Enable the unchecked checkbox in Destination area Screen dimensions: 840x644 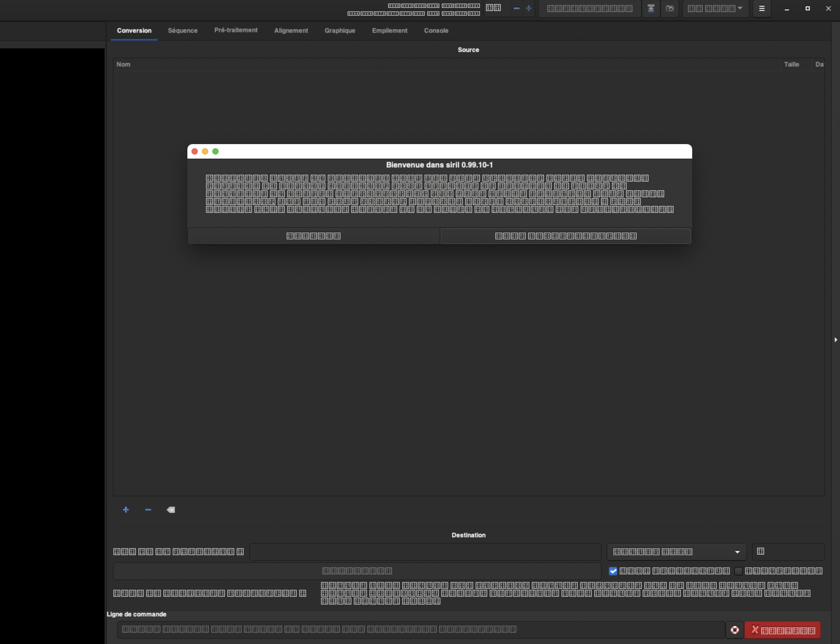pos(738,571)
